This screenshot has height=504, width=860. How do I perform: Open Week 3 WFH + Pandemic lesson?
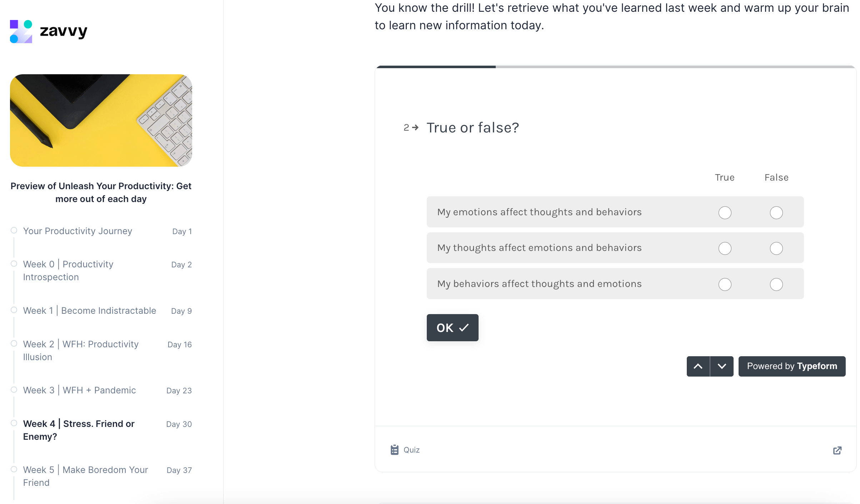coord(79,390)
